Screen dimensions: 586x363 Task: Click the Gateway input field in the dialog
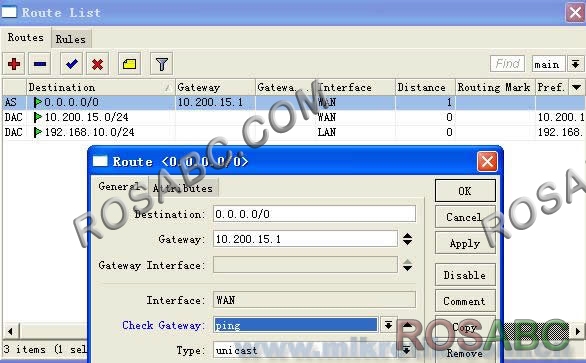click(305, 239)
